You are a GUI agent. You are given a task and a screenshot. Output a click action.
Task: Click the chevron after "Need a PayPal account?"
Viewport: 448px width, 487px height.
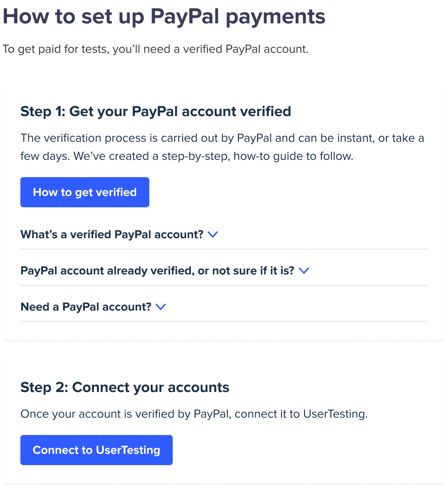(x=161, y=307)
